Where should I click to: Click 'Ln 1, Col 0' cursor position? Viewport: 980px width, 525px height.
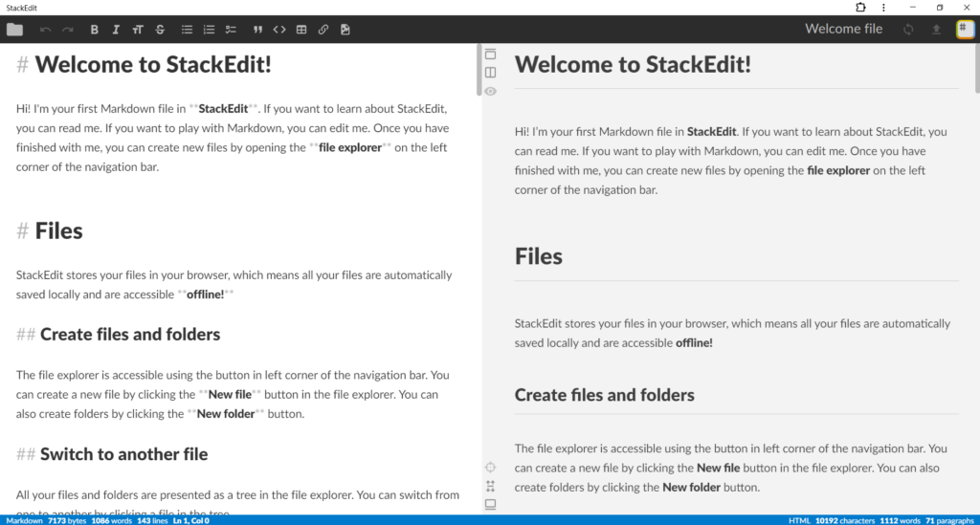(x=191, y=520)
